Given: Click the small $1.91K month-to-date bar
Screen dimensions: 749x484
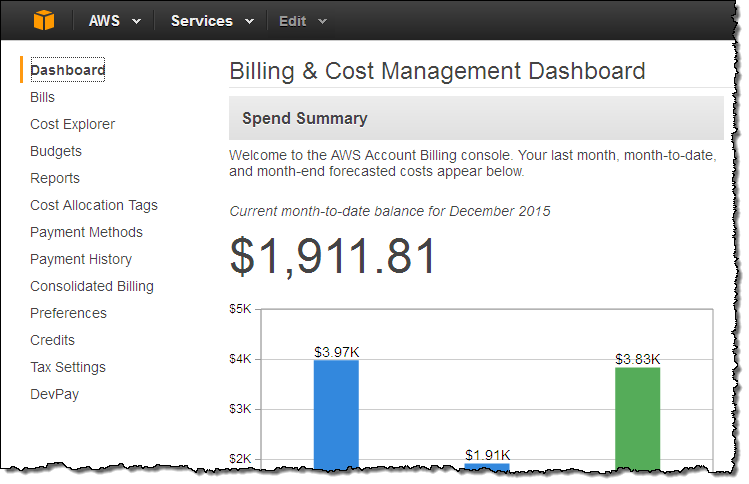Looking at the screenshot, I should click(x=487, y=466).
